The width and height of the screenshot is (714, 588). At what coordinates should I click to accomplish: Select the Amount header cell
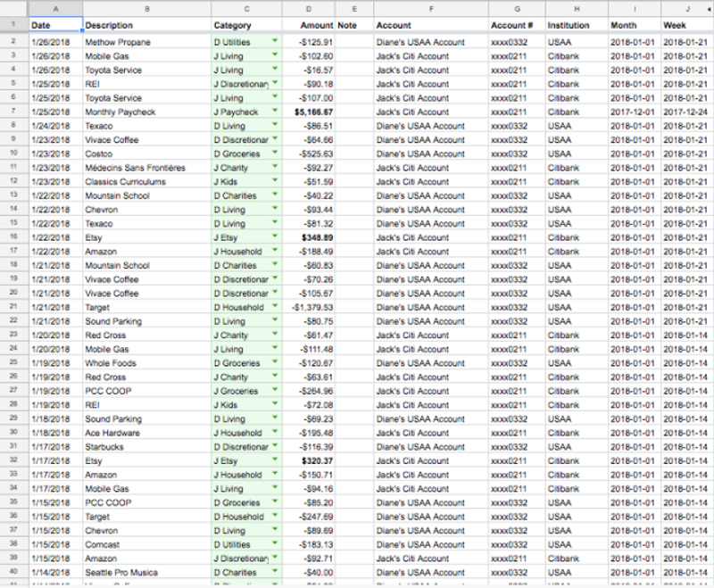coord(309,26)
